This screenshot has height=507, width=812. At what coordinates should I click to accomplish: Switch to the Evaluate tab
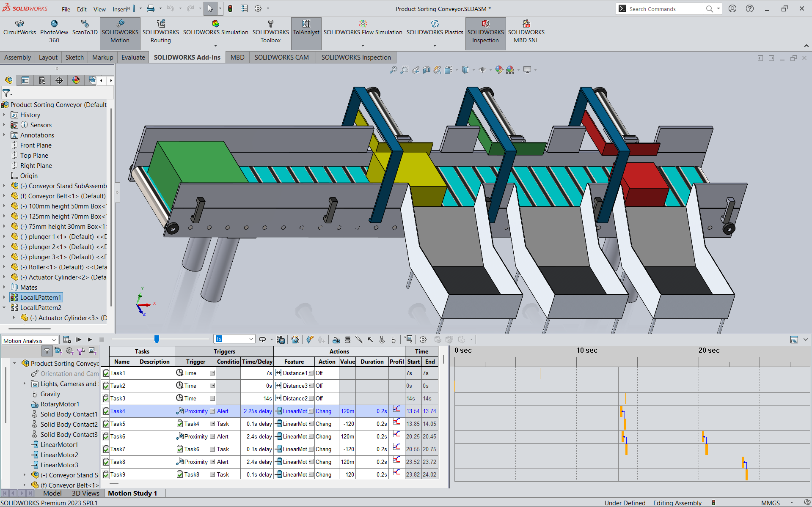pyautogui.click(x=133, y=58)
